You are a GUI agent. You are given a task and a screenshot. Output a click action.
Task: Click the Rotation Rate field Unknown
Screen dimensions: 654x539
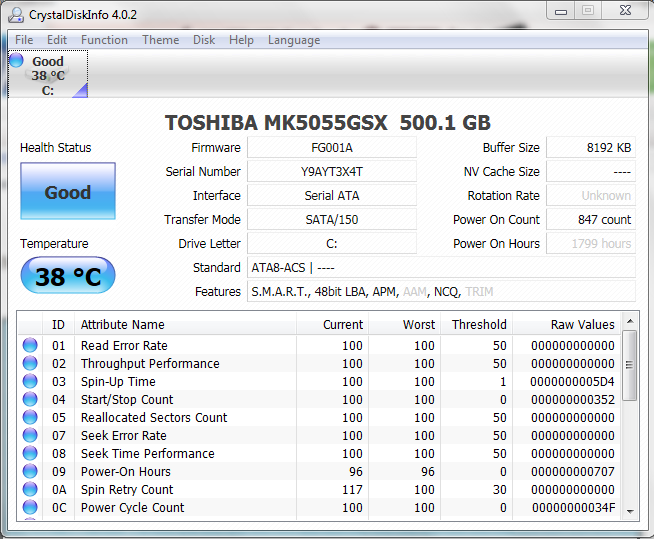point(591,196)
